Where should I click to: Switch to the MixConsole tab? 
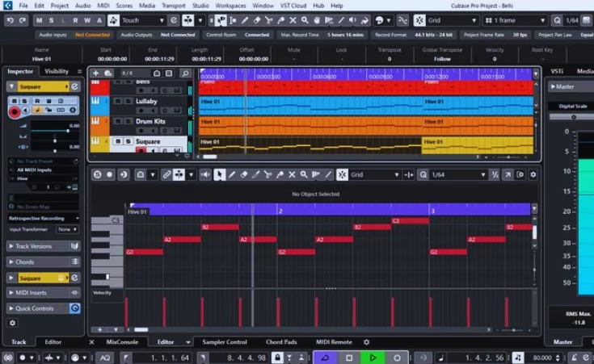click(122, 342)
